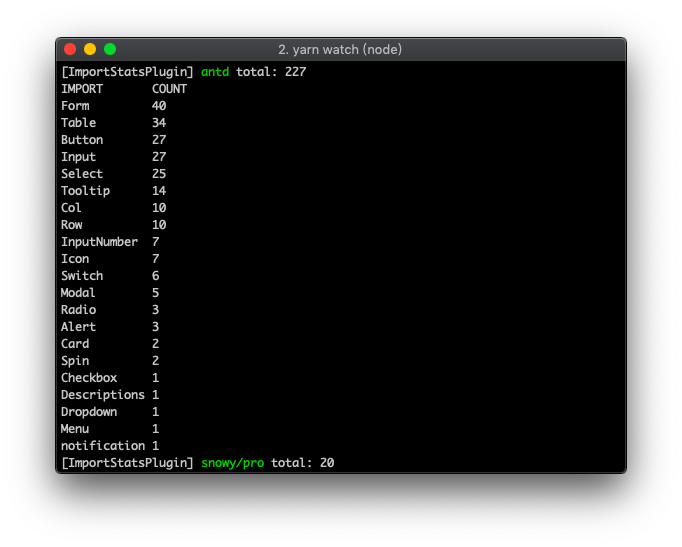Image resolution: width=682 pixels, height=547 pixels.
Task: Click count '2' in the Spin row
Action: click(155, 360)
